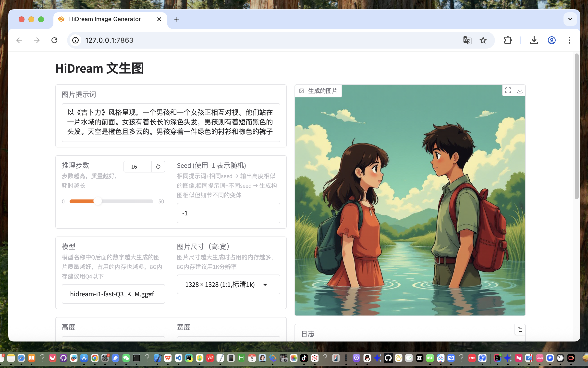The image size is (588, 368).
Task: Launch Calculator from the Dock
Action: pyautogui.click(x=231, y=358)
